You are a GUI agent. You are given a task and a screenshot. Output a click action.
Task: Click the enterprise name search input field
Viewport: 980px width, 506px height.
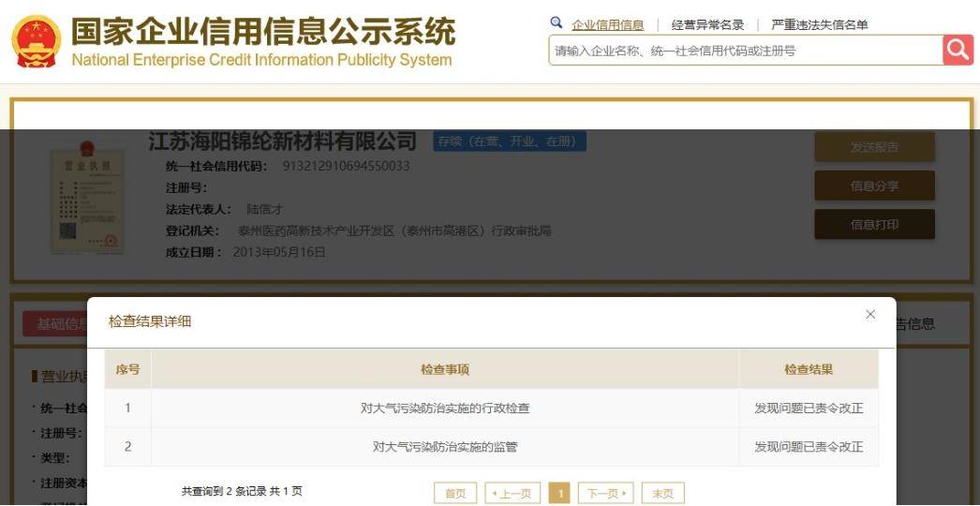746,51
